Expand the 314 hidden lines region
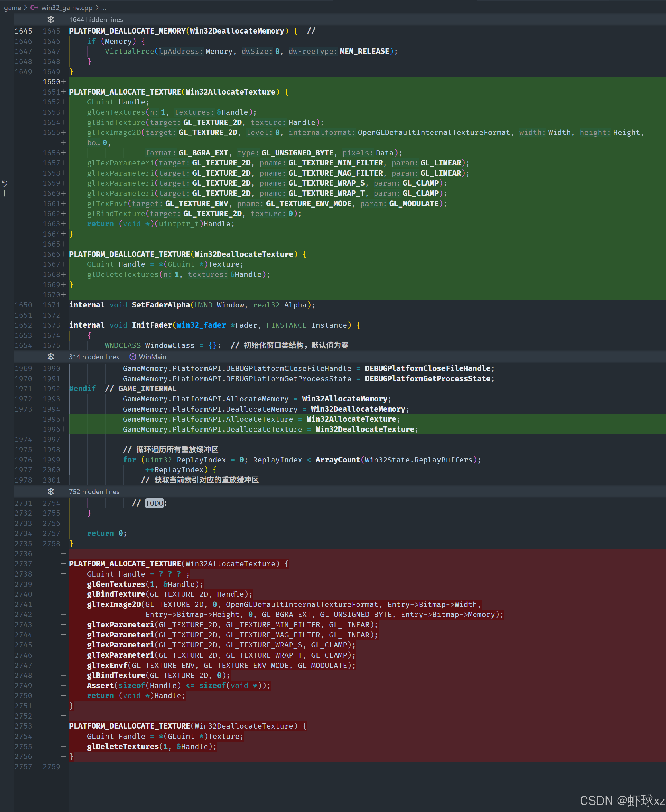666x812 pixels. 94,357
